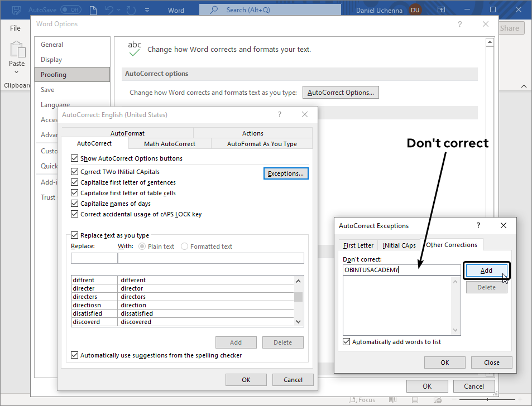532x406 pixels.
Task: Collapse the ribbon using the chevron
Action: [x=523, y=86]
